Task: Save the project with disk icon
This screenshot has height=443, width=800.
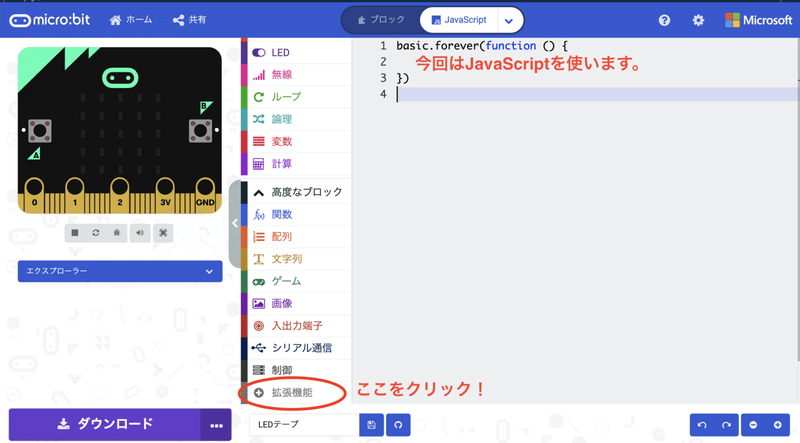Action: 371,425
